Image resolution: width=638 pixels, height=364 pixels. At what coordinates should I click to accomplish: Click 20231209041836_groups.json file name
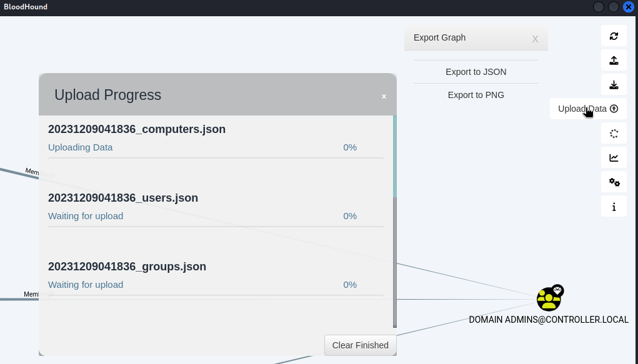pos(127,267)
